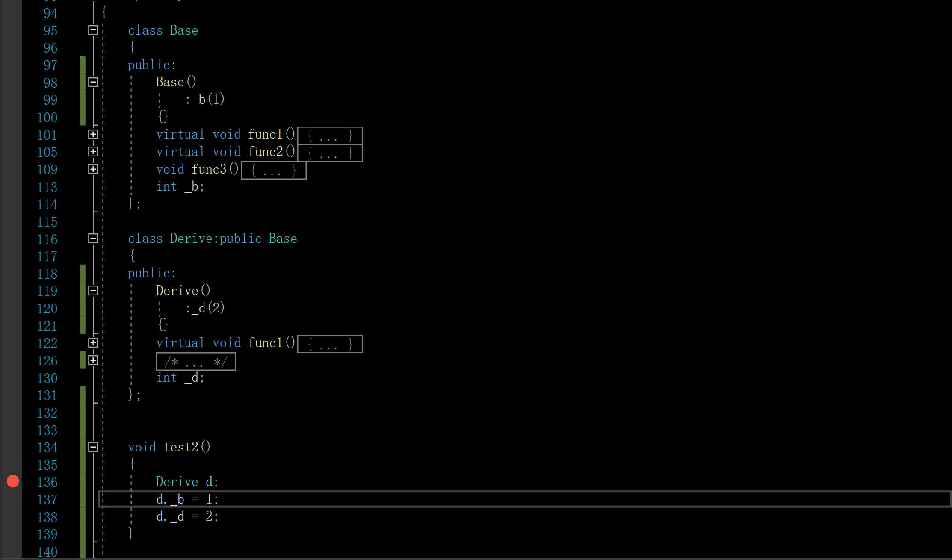The width and height of the screenshot is (952, 560).
Task: Click 'Base()' constructor name
Action: pyautogui.click(x=176, y=82)
